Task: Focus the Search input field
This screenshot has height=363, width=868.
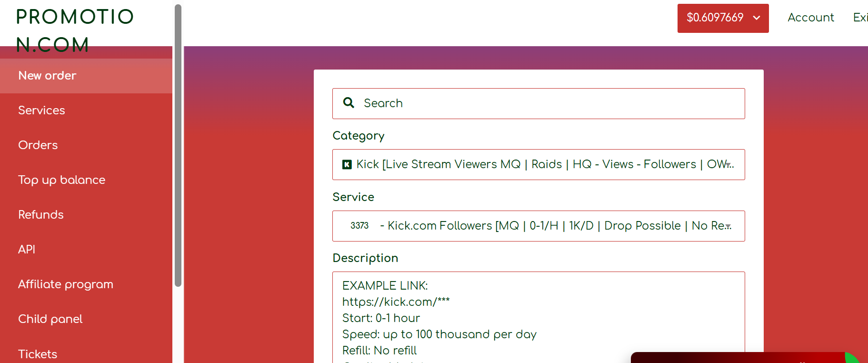Action: pyautogui.click(x=539, y=103)
